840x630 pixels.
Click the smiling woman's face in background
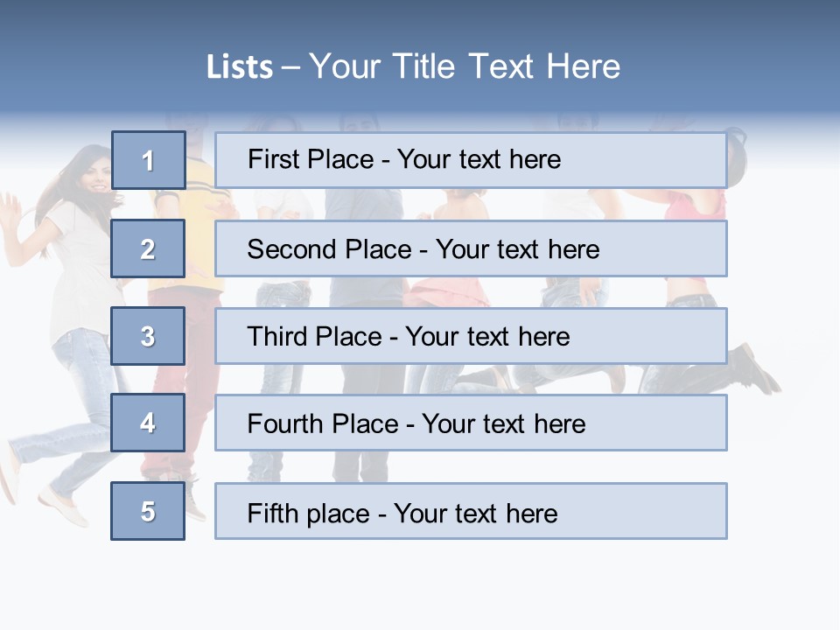tap(94, 172)
